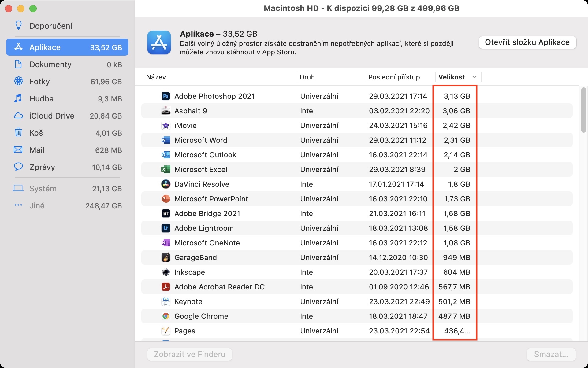Viewport: 588px width, 368px height.
Task: Sort by Poslední přístup column
Action: click(x=394, y=77)
